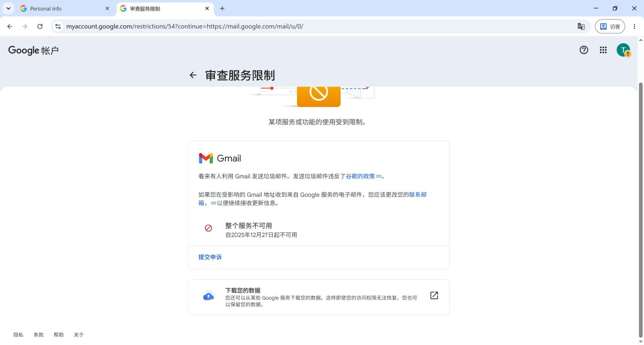Close the 审查服务限制 tab
Image resolution: width=644 pixels, height=345 pixels.
[207, 9]
